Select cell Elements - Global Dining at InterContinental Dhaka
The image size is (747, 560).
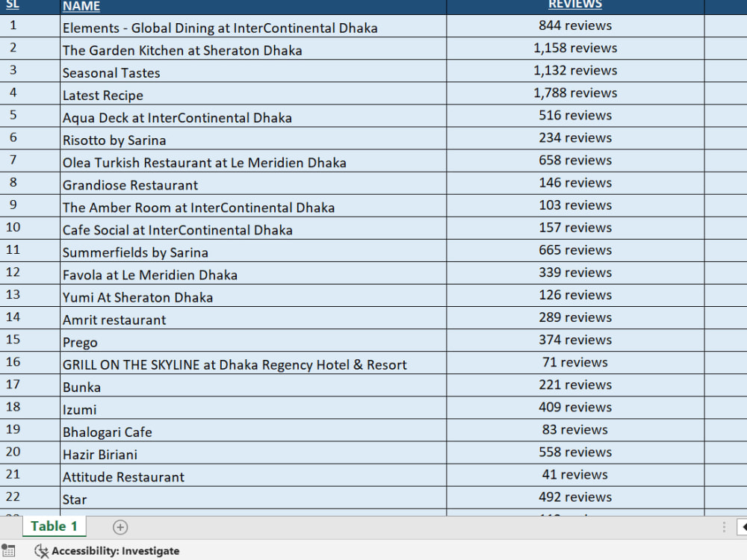tap(253, 26)
